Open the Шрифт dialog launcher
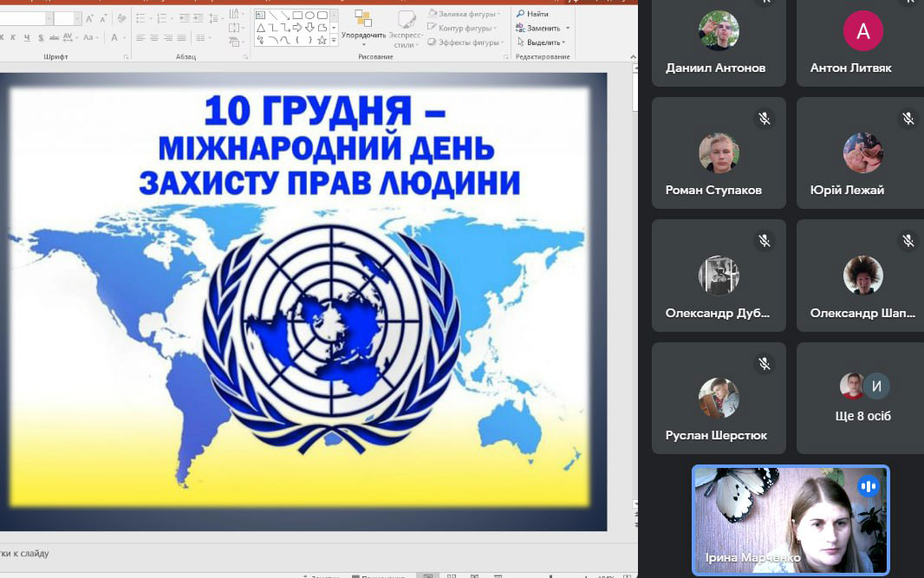The height and width of the screenshot is (578, 924). pos(126,57)
